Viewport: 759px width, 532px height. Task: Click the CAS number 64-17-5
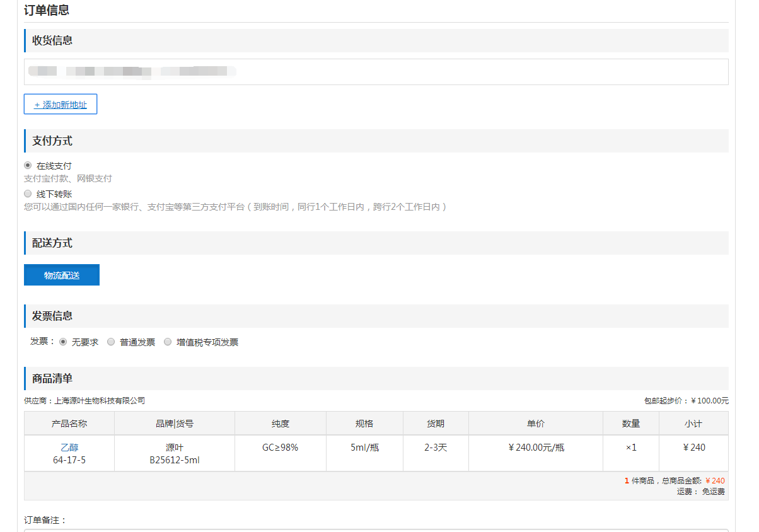pos(69,460)
